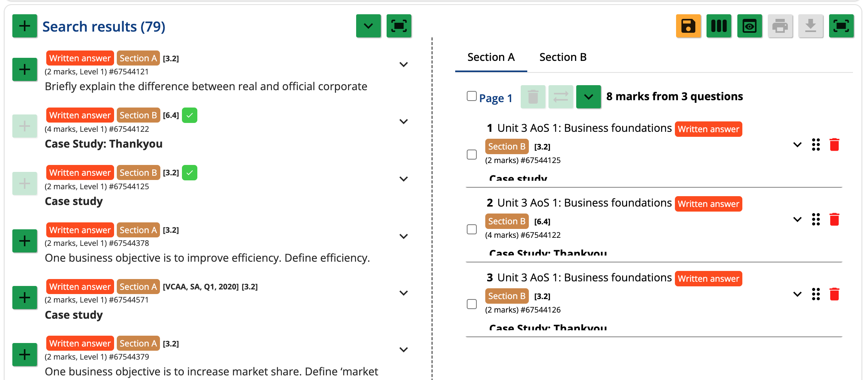Screen dimensions: 868x380
Task: Click the '[VCAA, SA, Q1, 2020]' tag
Action: coord(201,287)
